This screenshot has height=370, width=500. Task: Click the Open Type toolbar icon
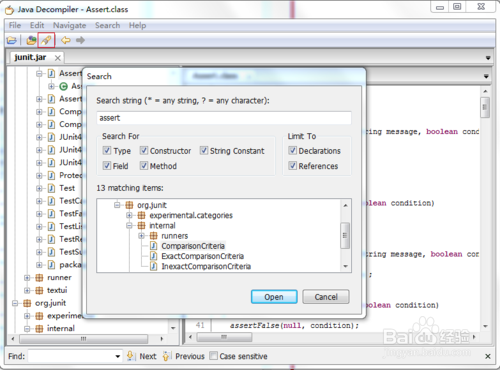pos(31,40)
